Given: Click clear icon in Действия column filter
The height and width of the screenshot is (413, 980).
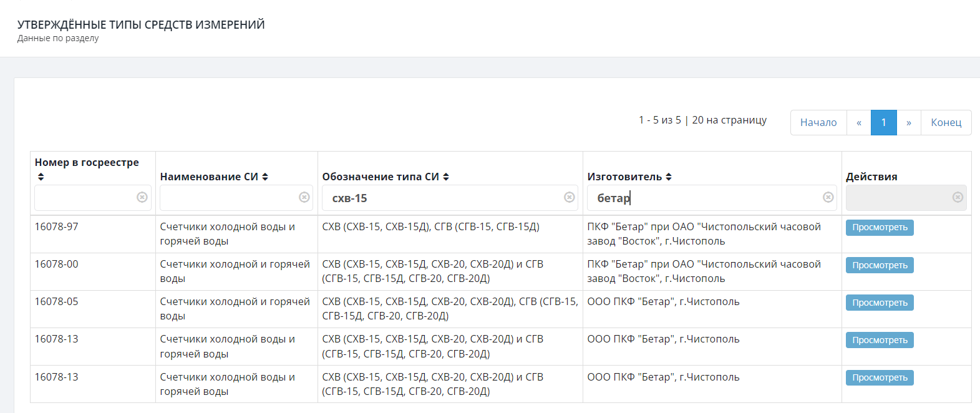Looking at the screenshot, I should point(958,197).
